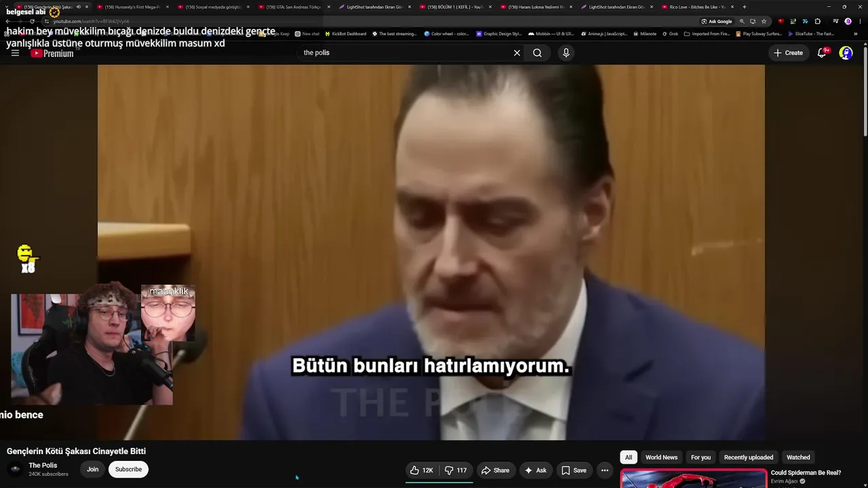
Task: Like the video with 12K likes
Action: point(422,470)
